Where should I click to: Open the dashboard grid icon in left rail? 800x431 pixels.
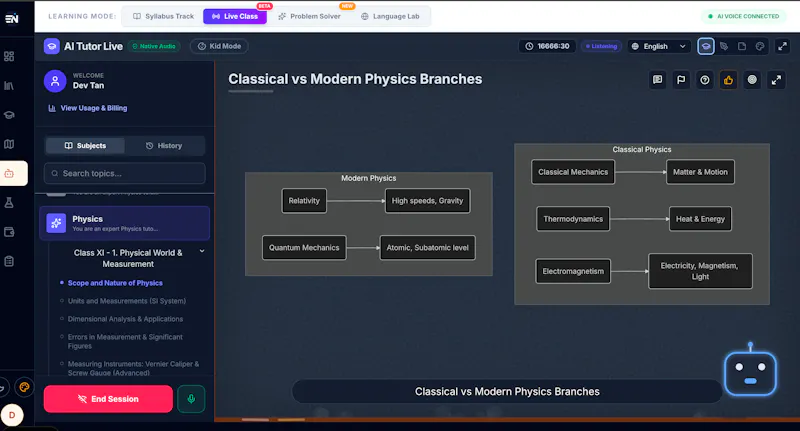tap(9, 56)
